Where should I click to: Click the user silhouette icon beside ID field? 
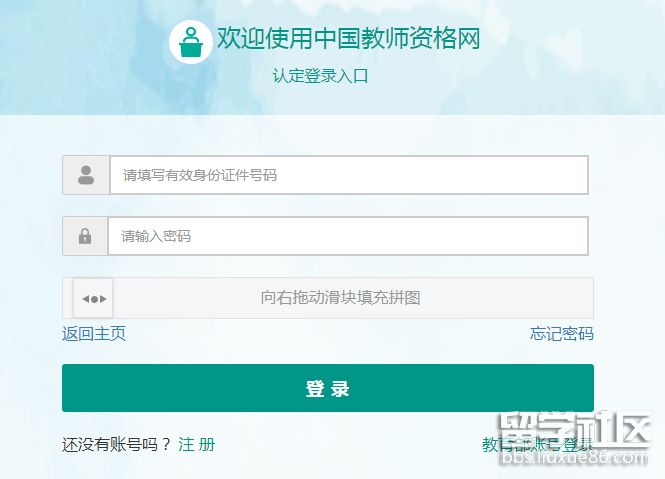pos(86,175)
